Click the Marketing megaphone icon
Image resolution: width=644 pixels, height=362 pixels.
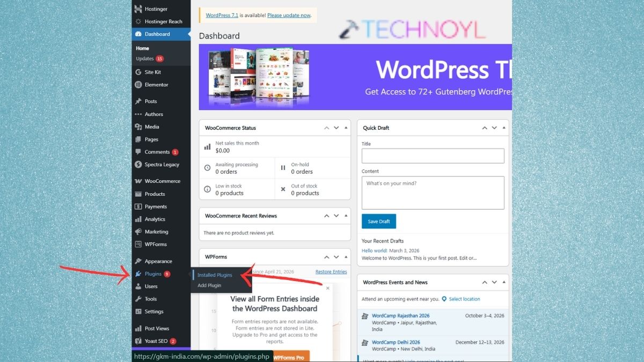[x=138, y=232]
